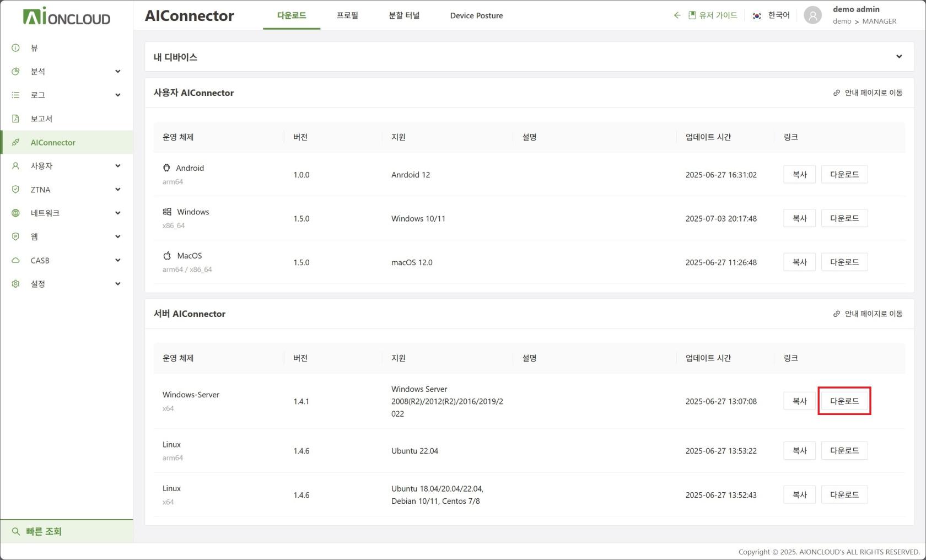Open the user profile avatar icon

pos(812,15)
